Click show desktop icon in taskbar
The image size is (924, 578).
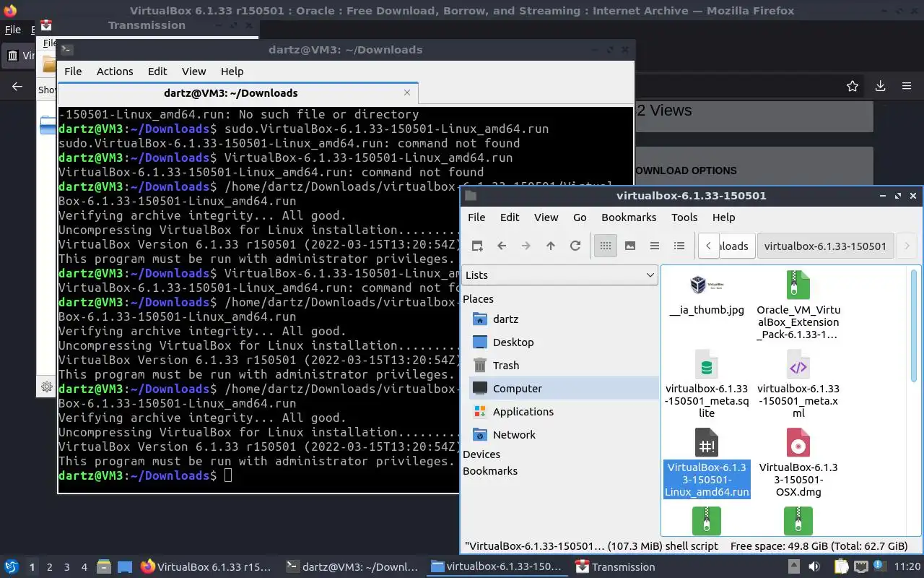(x=124, y=567)
